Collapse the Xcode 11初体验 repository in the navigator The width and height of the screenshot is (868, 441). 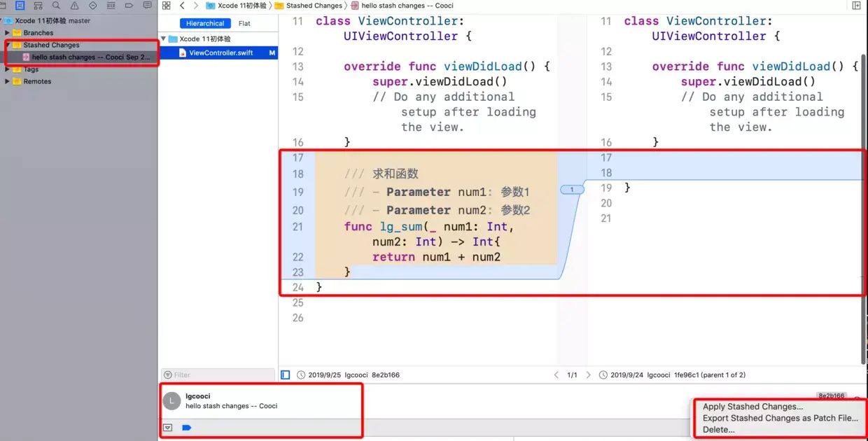click(2, 21)
